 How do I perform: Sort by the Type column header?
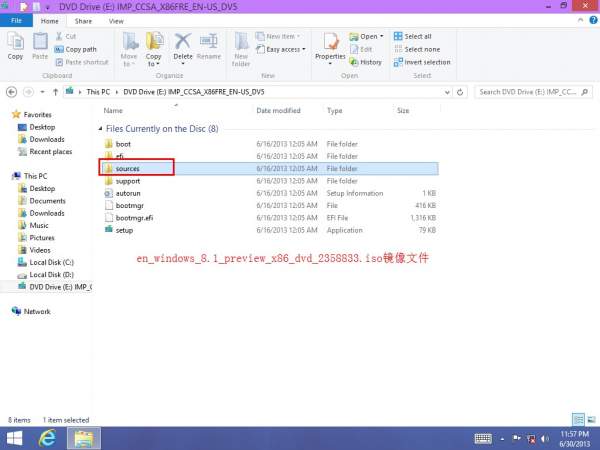coord(334,111)
